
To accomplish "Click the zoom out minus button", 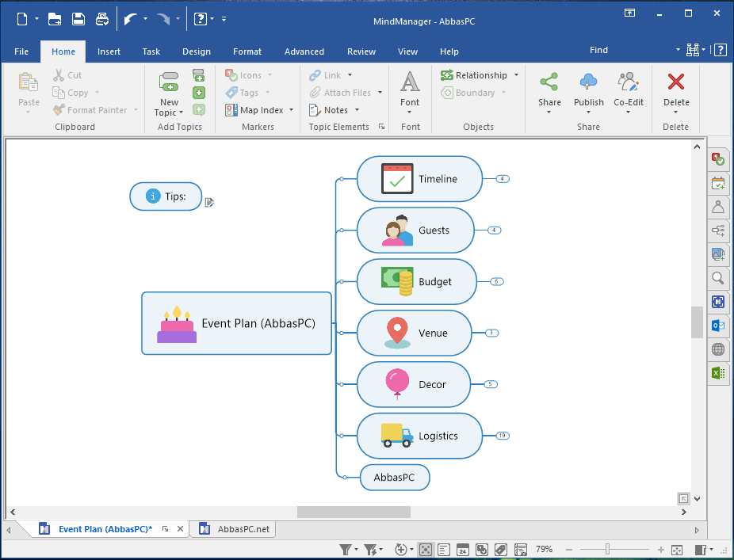I will click(x=569, y=550).
